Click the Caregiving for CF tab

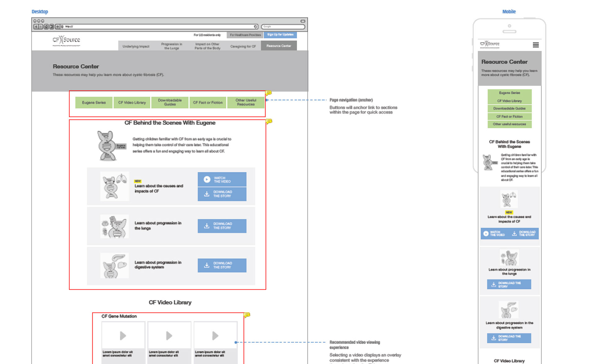click(243, 46)
